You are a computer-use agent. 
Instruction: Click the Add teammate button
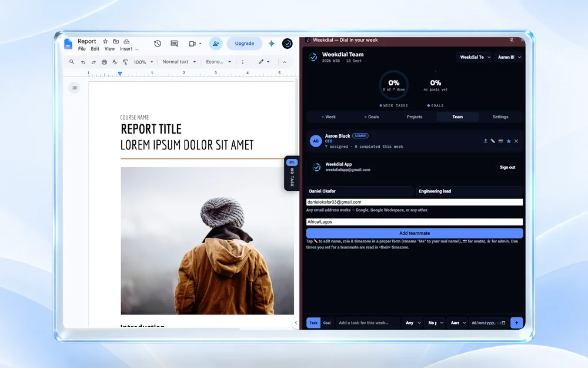point(415,233)
